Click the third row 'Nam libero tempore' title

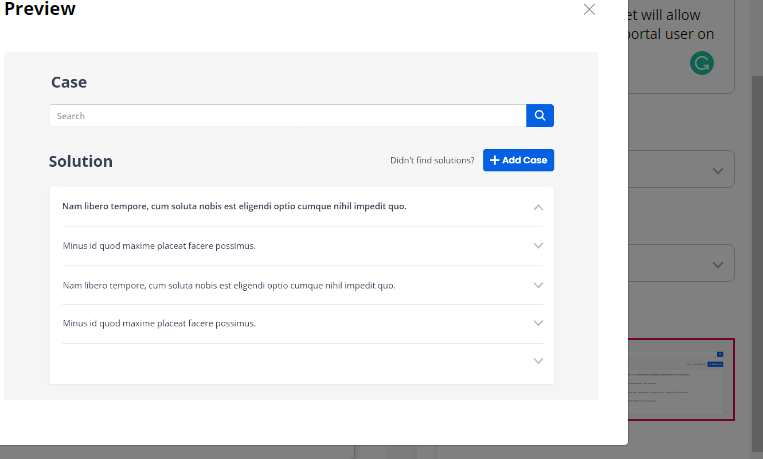tap(229, 285)
